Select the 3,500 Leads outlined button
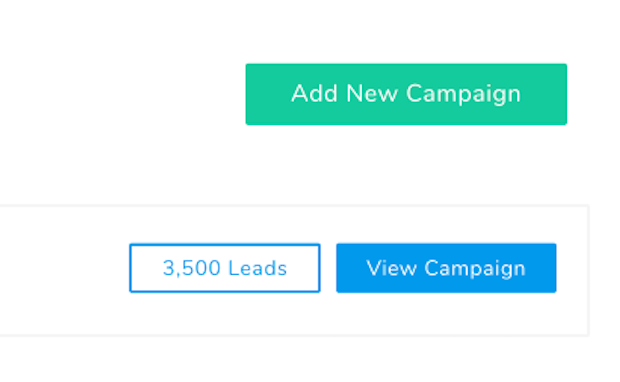Image resolution: width=620 pixels, height=382 pixels. pos(225,268)
